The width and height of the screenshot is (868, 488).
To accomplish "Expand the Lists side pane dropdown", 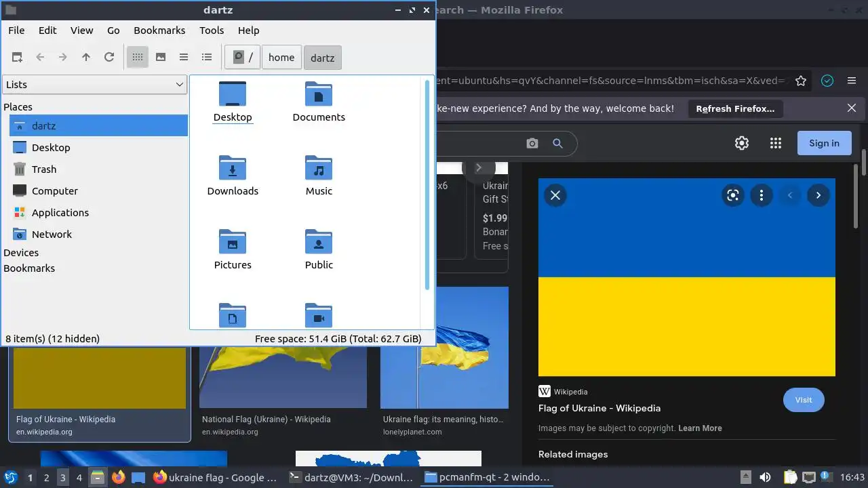I will tap(95, 85).
